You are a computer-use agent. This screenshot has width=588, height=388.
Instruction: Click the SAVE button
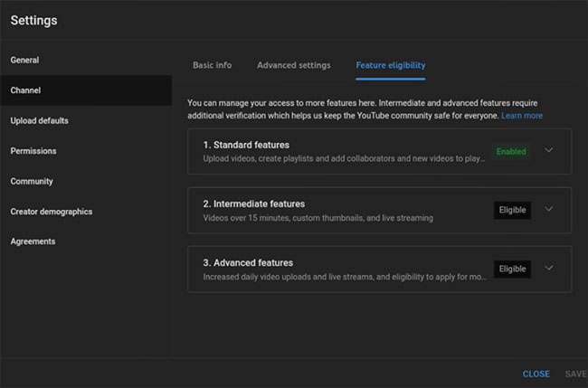coord(575,374)
